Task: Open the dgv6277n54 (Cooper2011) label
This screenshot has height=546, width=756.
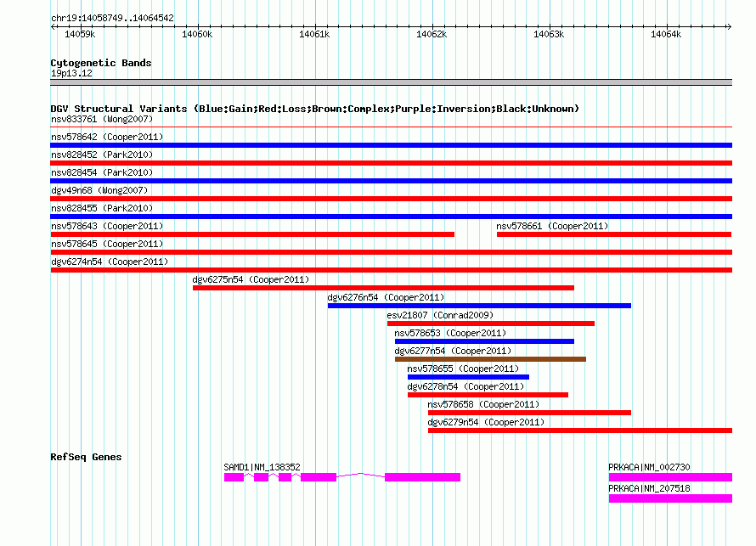Action: pos(453,351)
